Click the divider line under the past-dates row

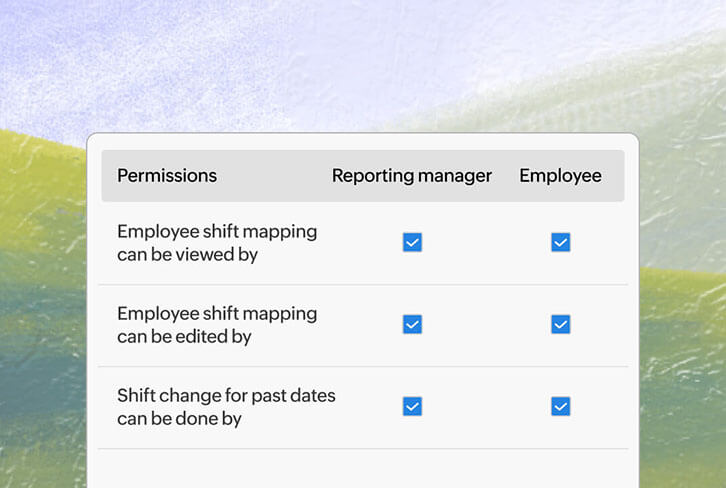pyautogui.click(x=362, y=448)
